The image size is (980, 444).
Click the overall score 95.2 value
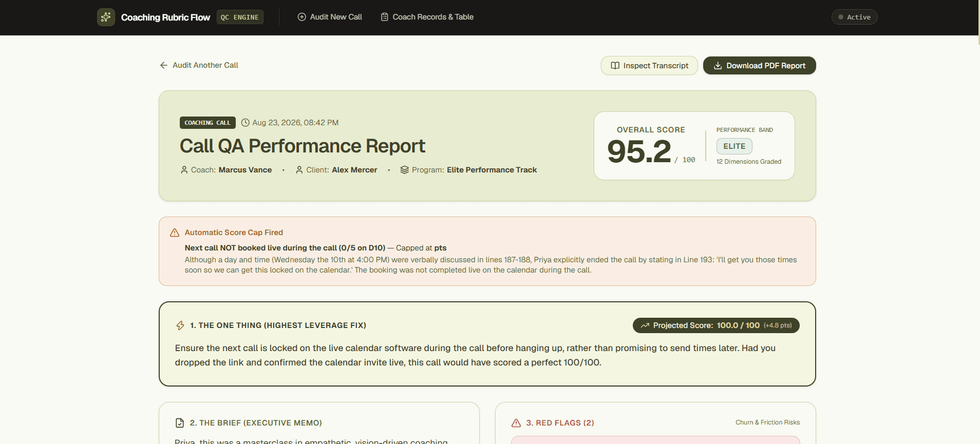click(639, 152)
